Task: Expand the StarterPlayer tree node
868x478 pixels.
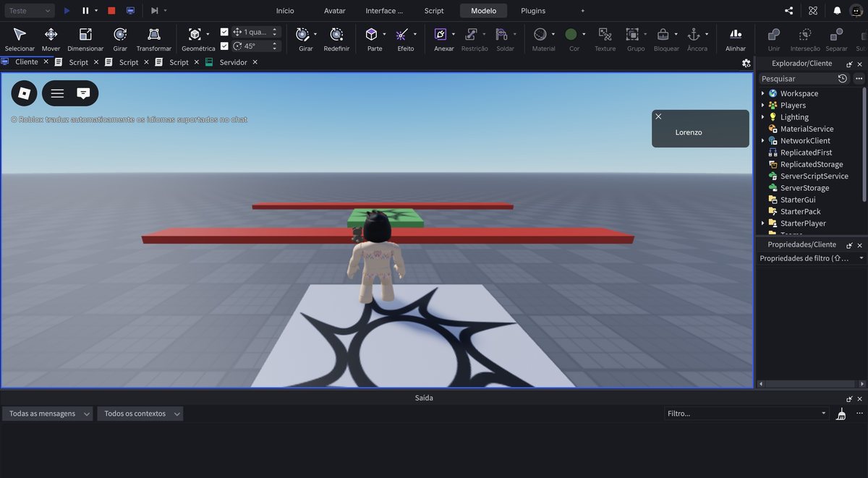Action: (762, 223)
